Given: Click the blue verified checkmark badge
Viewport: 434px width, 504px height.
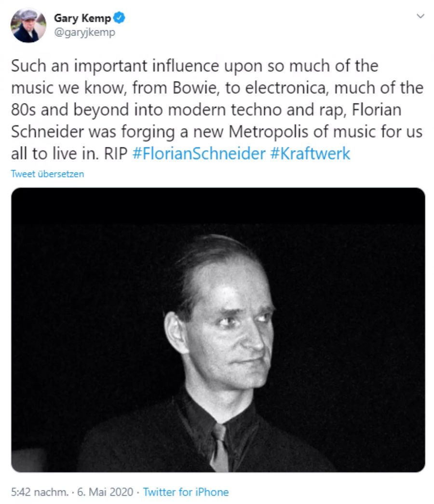Looking at the screenshot, I should click(120, 18).
